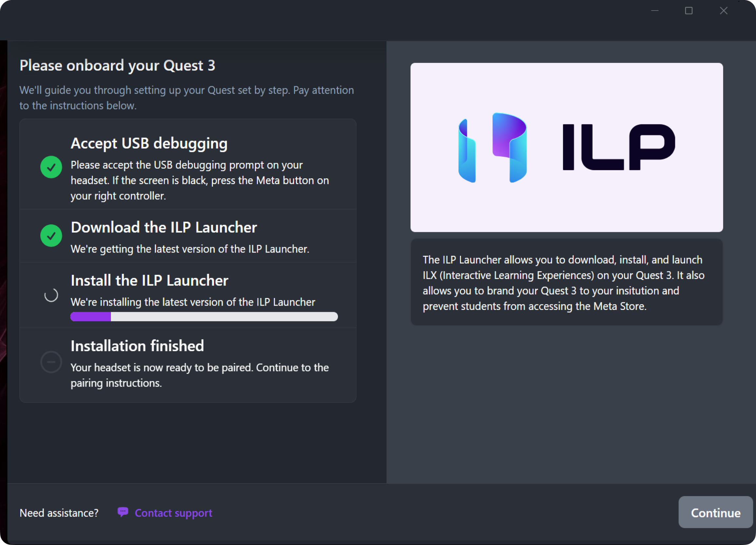Click the pending circle icon beside Installation finished
Screen dimensions: 756x545
click(x=51, y=362)
